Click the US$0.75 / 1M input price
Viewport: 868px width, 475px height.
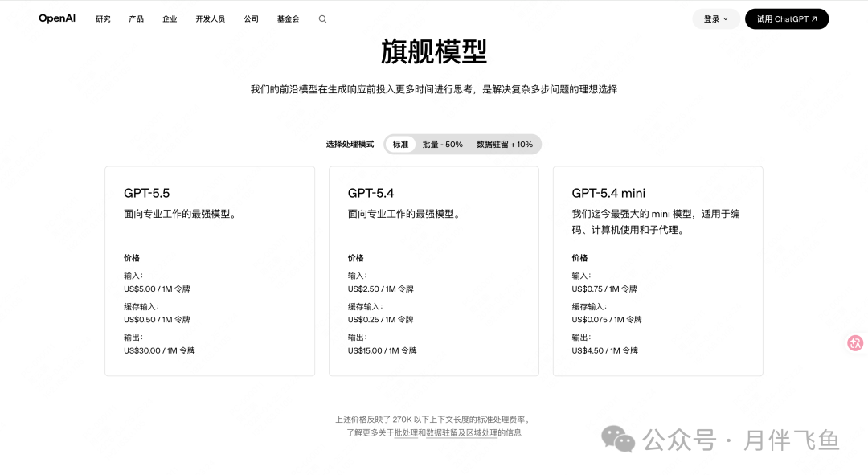click(604, 289)
